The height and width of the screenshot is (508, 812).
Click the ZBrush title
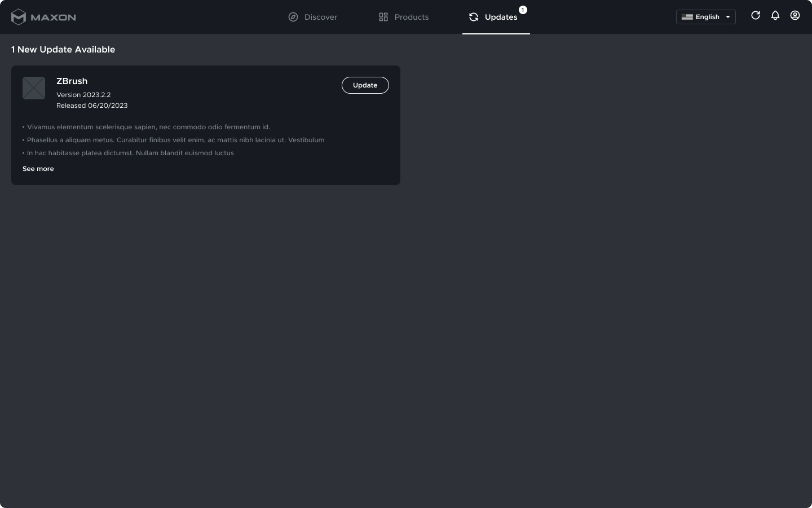tap(72, 81)
